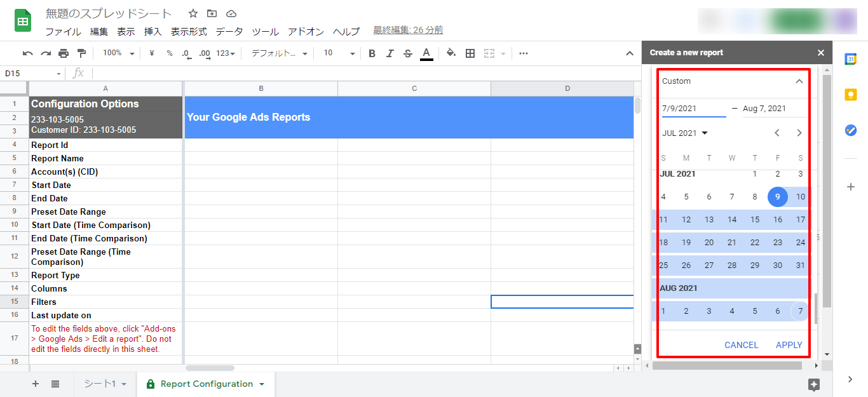This screenshot has width=868, height=397.
Task: Open the アドオン menu
Action: click(x=306, y=31)
